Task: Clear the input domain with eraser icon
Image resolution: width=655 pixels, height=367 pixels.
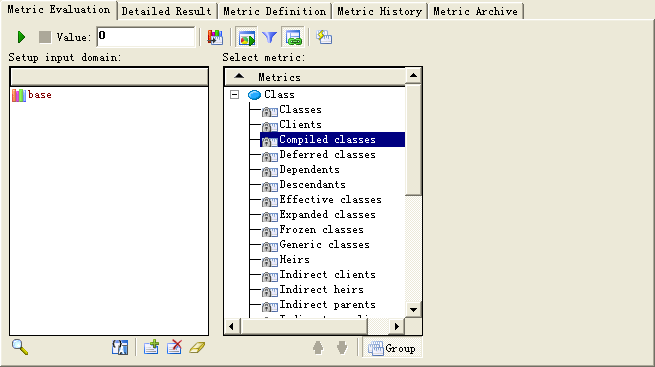Action: coord(197,347)
